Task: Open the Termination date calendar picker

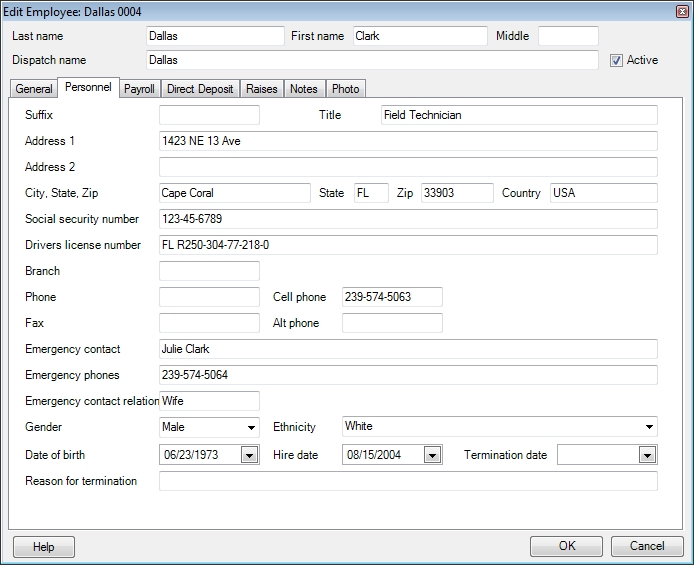Action: [x=648, y=455]
